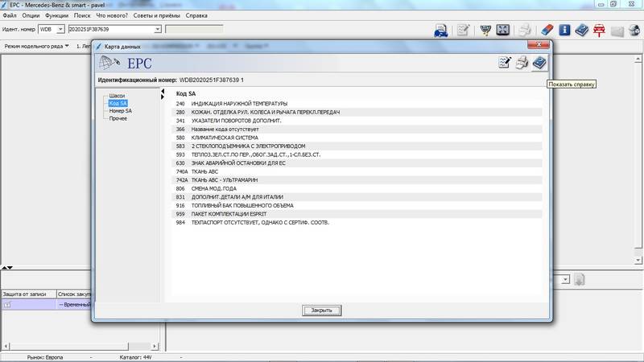
Task: Open the Режим модельного ряда dropdown
Action: tap(36, 47)
